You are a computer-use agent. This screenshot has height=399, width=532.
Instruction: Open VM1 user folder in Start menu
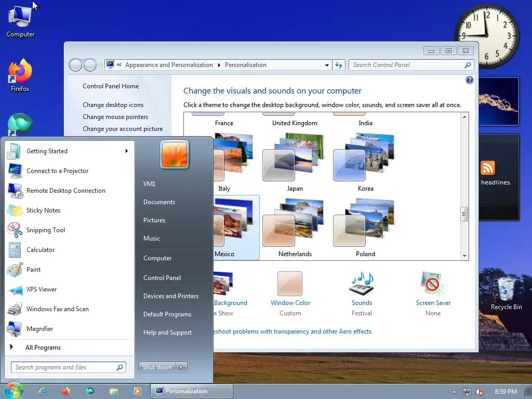pos(149,183)
